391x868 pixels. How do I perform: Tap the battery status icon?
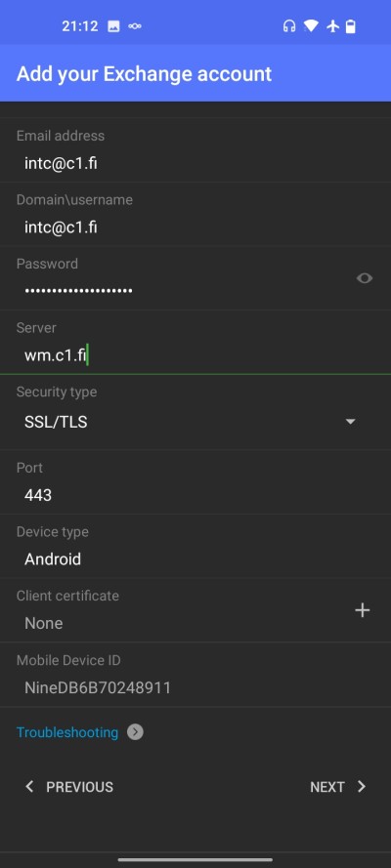point(351,26)
